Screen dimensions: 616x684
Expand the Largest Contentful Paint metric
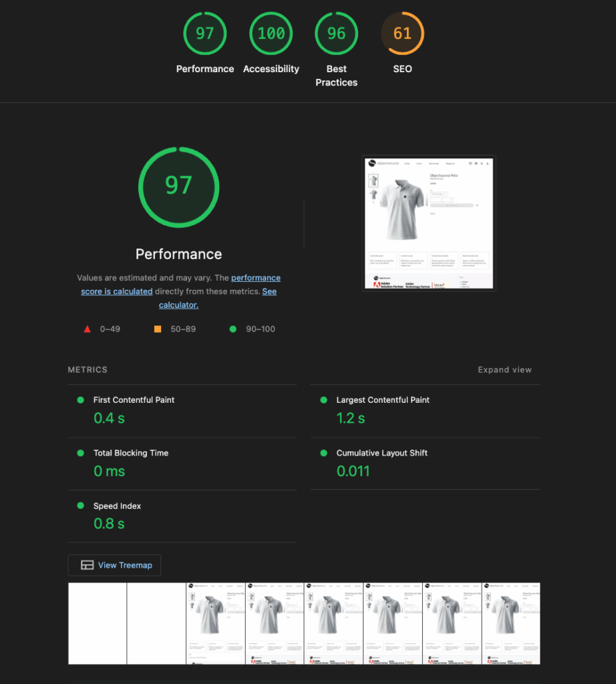(x=426, y=411)
